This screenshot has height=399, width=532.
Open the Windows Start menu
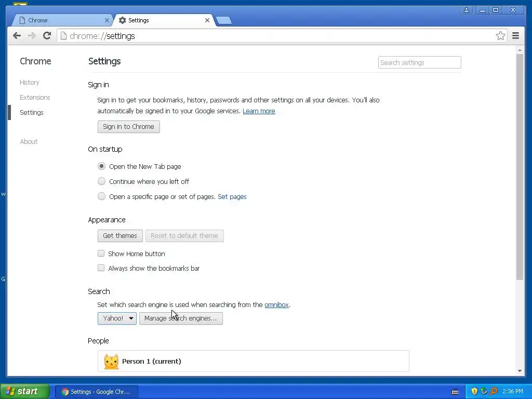pyautogui.click(x=25, y=392)
